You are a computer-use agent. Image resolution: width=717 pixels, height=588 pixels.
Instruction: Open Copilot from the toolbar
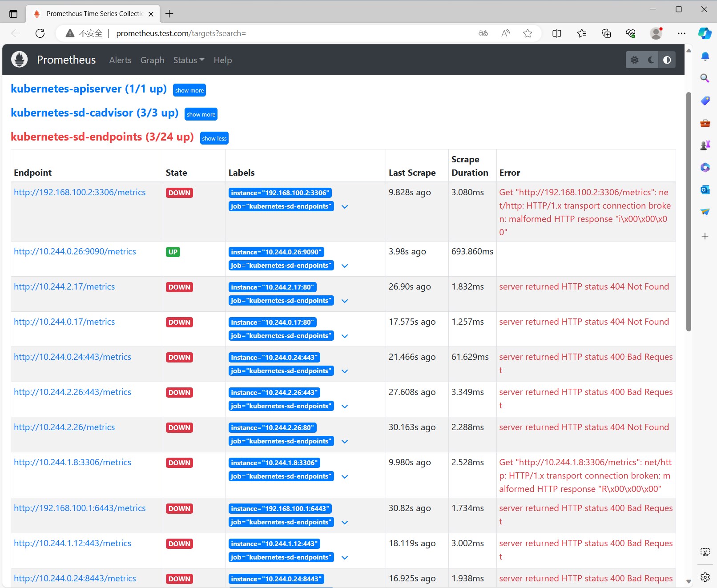click(705, 33)
